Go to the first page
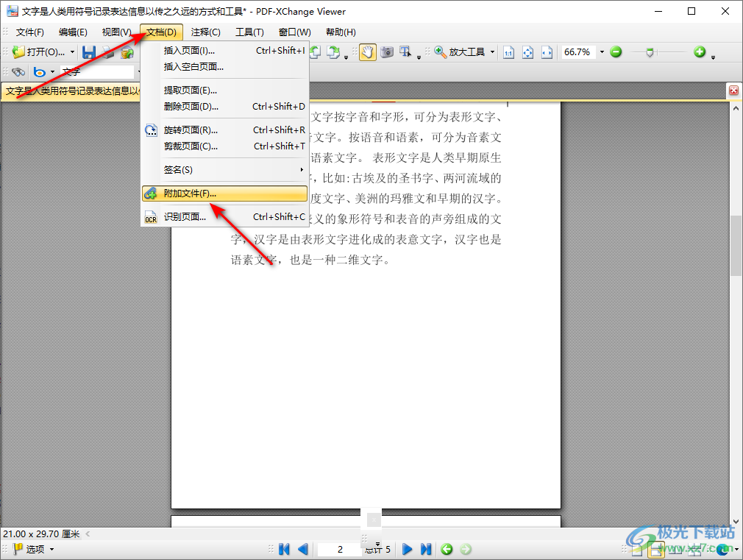Screen dimensions: 743x560 pyautogui.click(x=284, y=549)
